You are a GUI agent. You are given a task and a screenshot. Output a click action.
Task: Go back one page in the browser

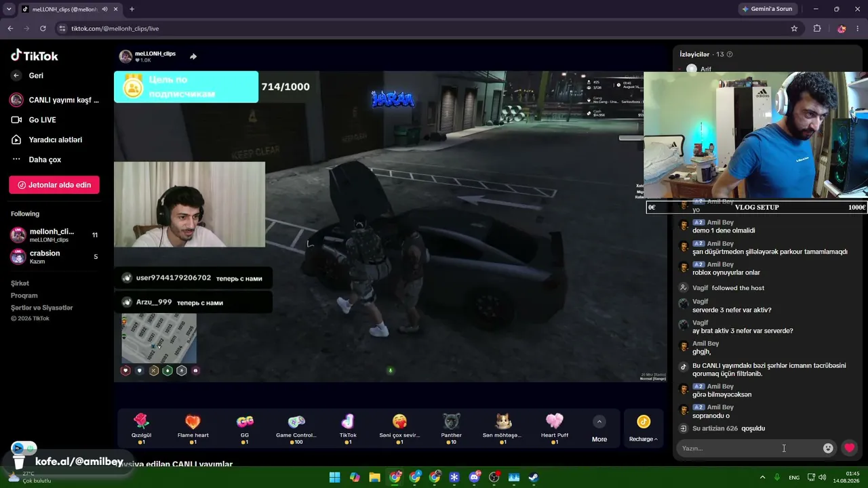coord(10,28)
